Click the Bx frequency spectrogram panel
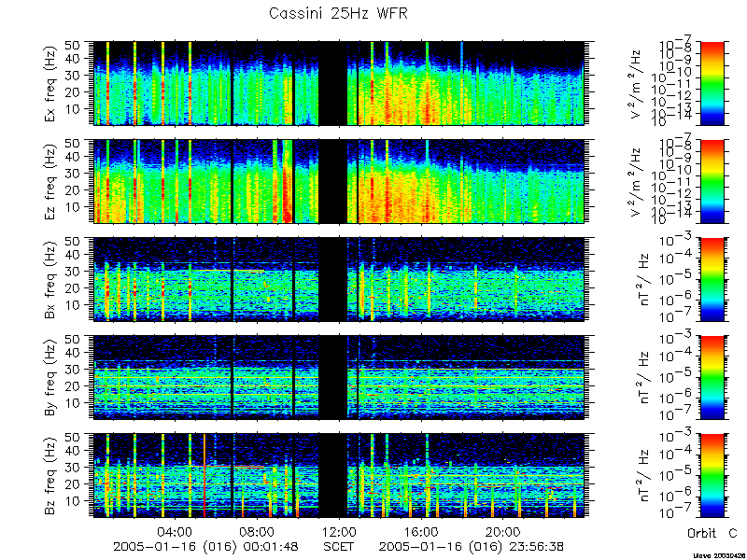Screen dimensions: 747x560 coord(339,279)
